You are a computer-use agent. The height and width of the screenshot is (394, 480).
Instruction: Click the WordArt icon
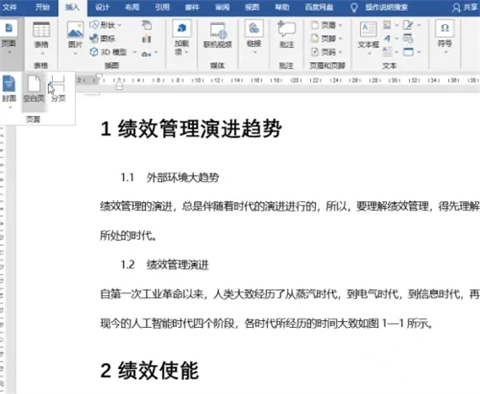(387, 38)
